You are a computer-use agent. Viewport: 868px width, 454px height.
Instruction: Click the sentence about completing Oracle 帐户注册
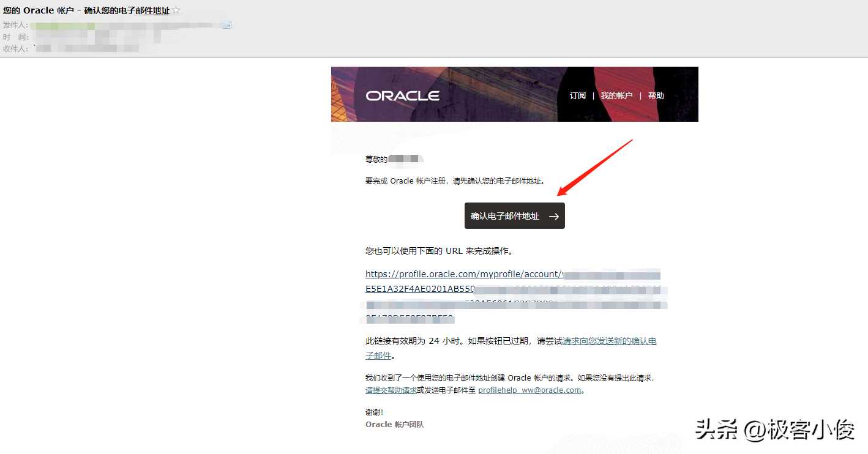point(455,181)
